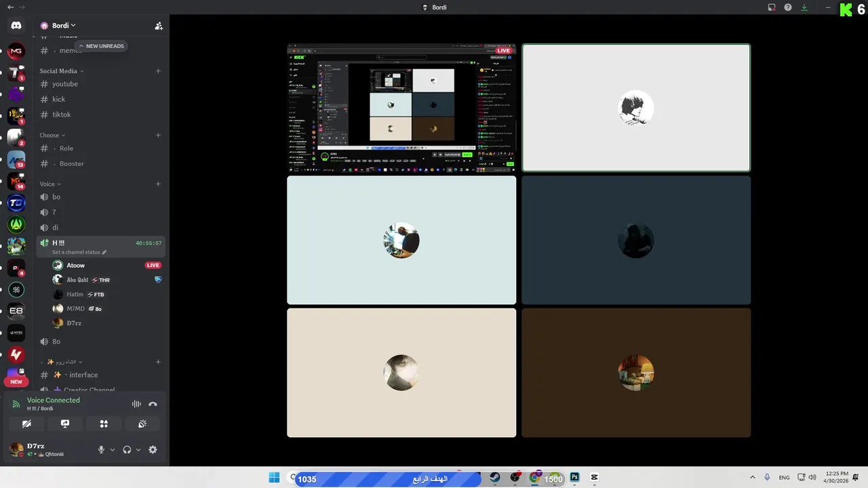Open Steam from the taskbar
This screenshot has height=488, width=868.
pyautogui.click(x=495, y=478)
